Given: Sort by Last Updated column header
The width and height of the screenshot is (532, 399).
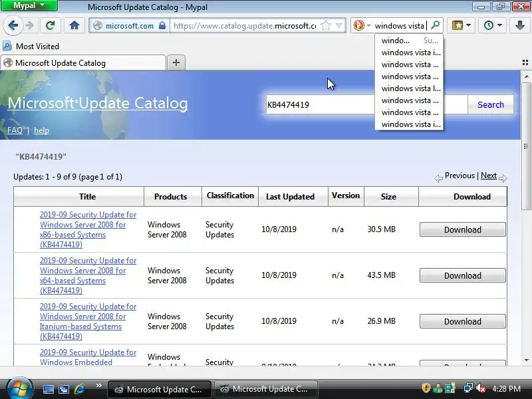Looking at the screenshot, I should 290,196.
